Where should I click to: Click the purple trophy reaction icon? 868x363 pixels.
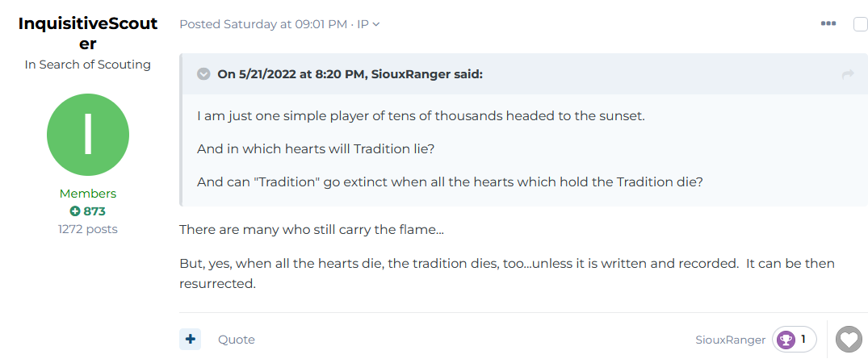[786, 340]
